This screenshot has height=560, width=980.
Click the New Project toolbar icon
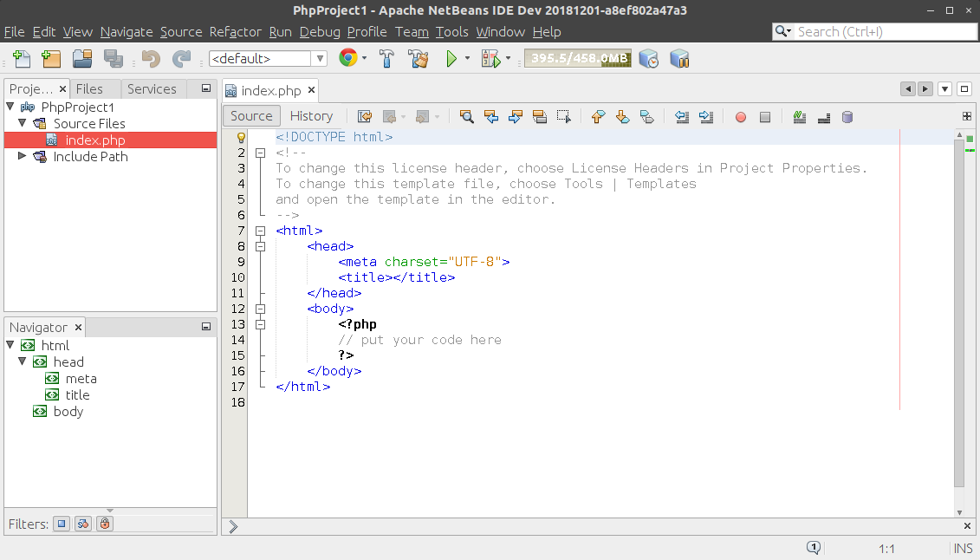(x=51, y=59)
